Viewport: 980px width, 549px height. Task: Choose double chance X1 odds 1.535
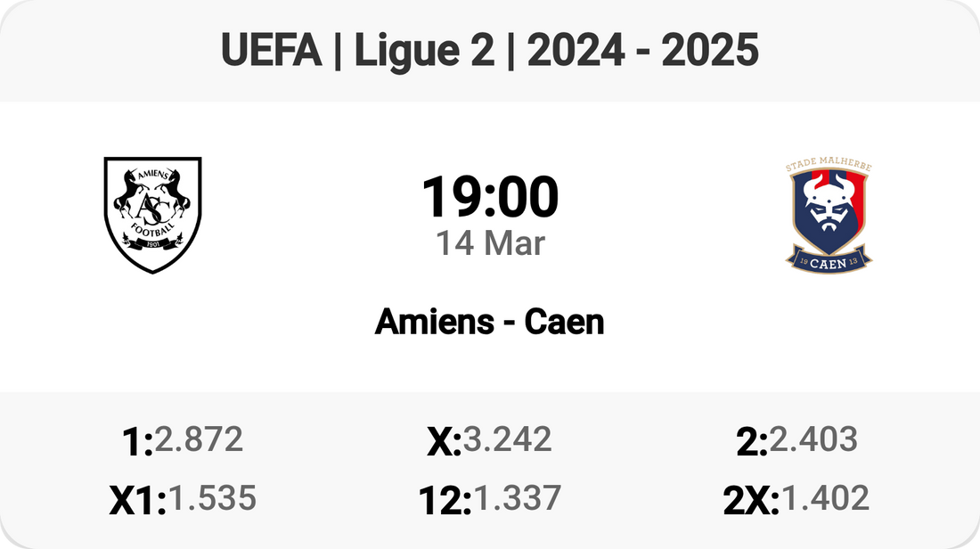(212, 499)
